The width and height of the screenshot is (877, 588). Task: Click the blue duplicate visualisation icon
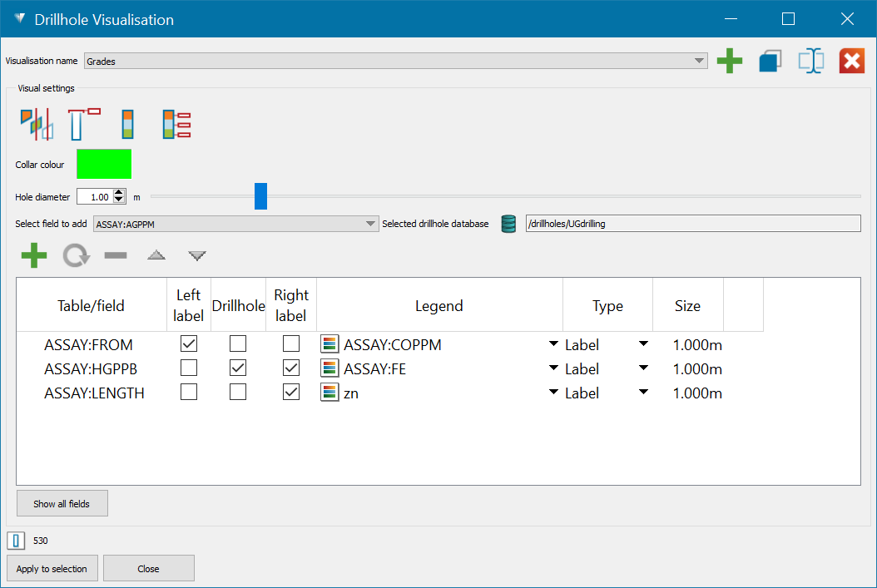[x=770, y=61]
